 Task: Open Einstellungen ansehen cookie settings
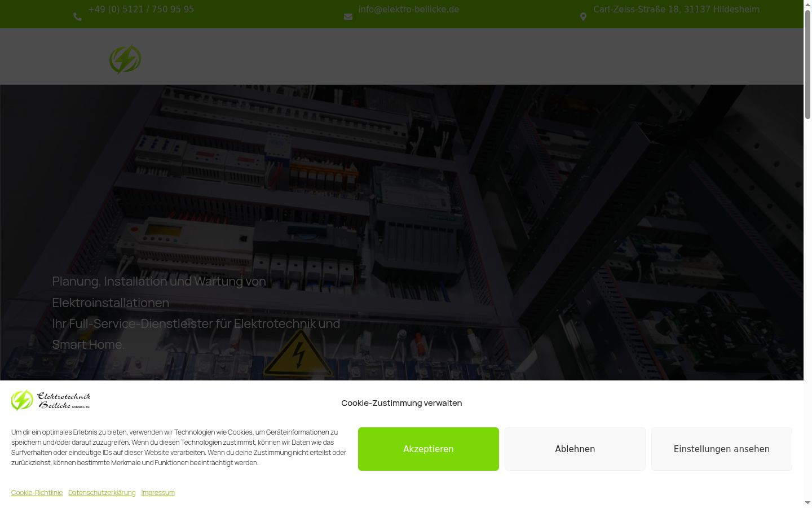[722, 449]
